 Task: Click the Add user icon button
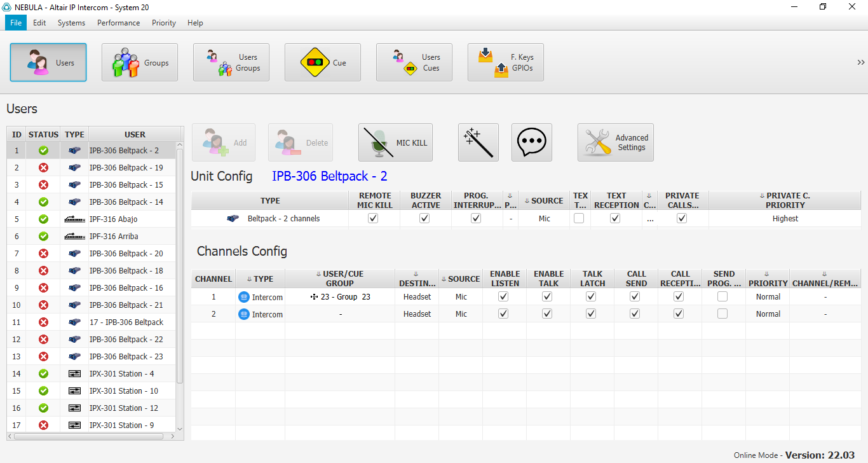click(x=224, y=142)
